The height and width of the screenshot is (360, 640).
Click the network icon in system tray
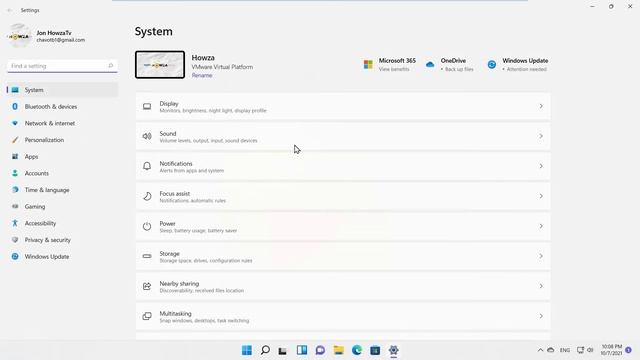pos(580,350)
